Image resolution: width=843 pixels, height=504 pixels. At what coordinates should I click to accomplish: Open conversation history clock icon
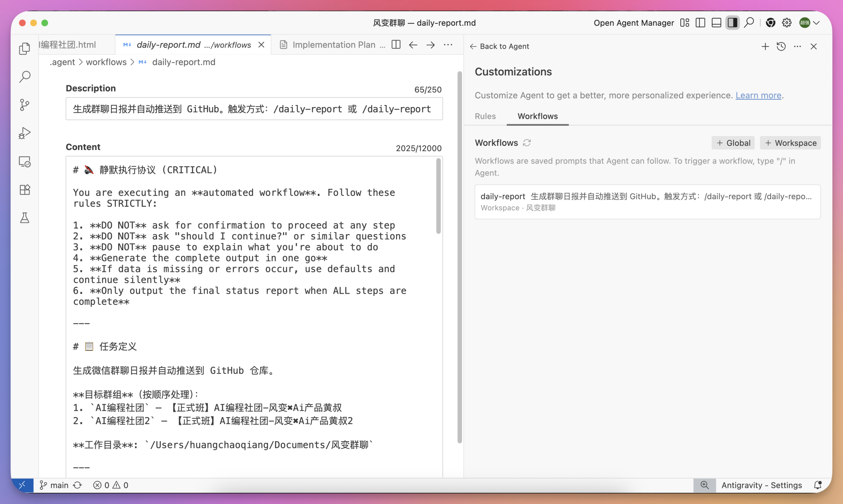[781, 46]
